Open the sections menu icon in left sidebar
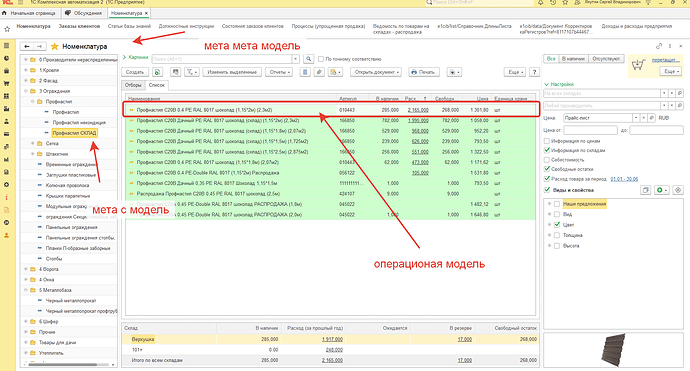 (7, 46)
